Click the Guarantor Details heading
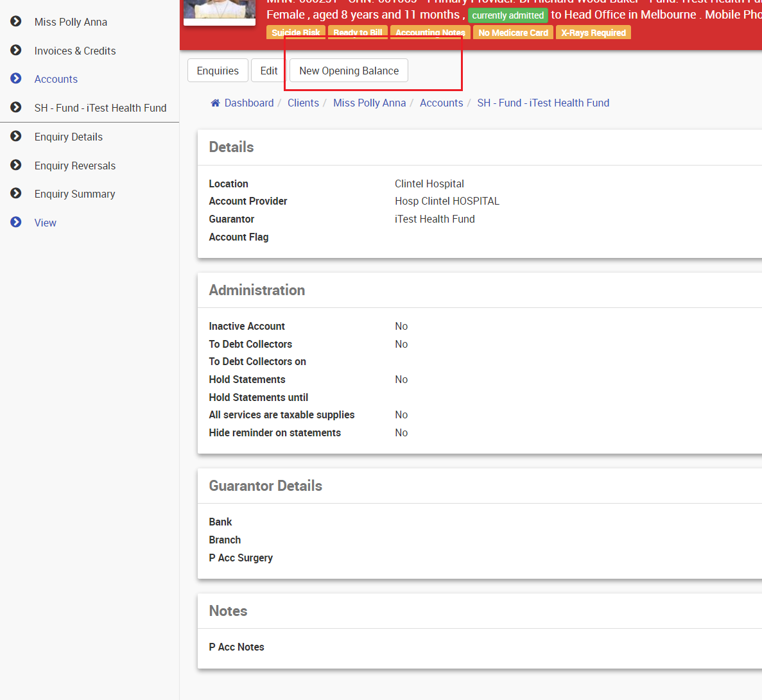Viewport: 762px width, 700px height. tap(265, 486)
